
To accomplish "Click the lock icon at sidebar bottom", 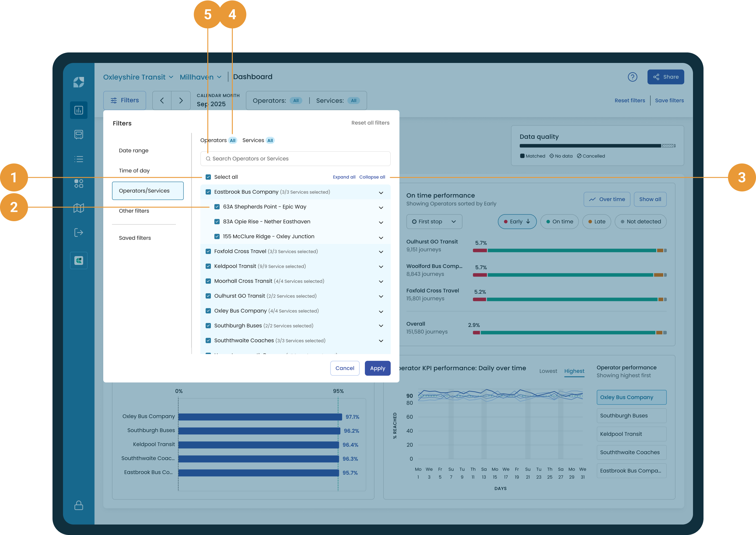I will point(78,505).
